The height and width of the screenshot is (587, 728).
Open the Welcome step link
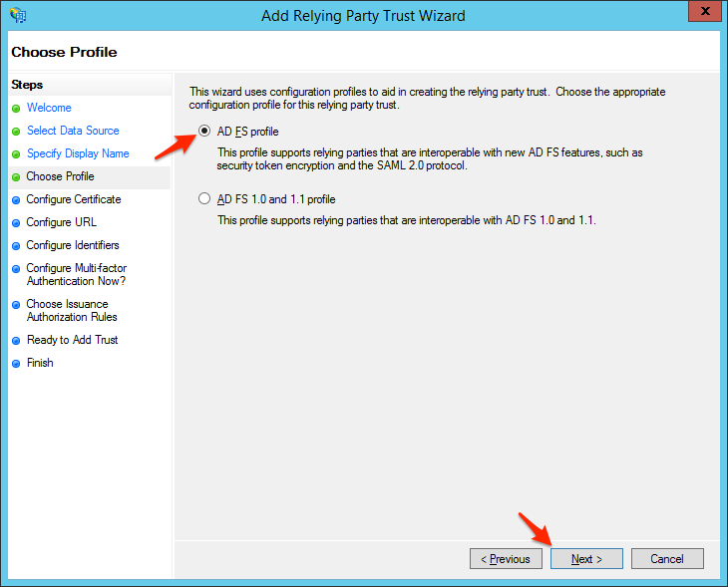tap(49, 108)
